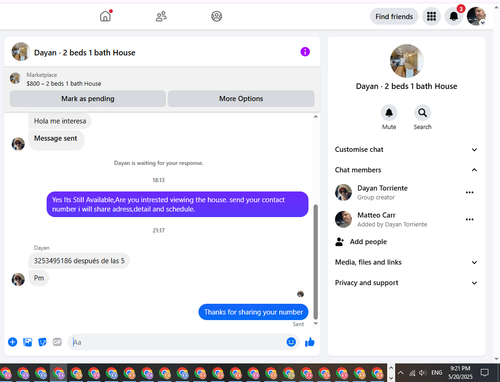
Task: Open more actions plus icon in composer
Action: coord(13,342)
